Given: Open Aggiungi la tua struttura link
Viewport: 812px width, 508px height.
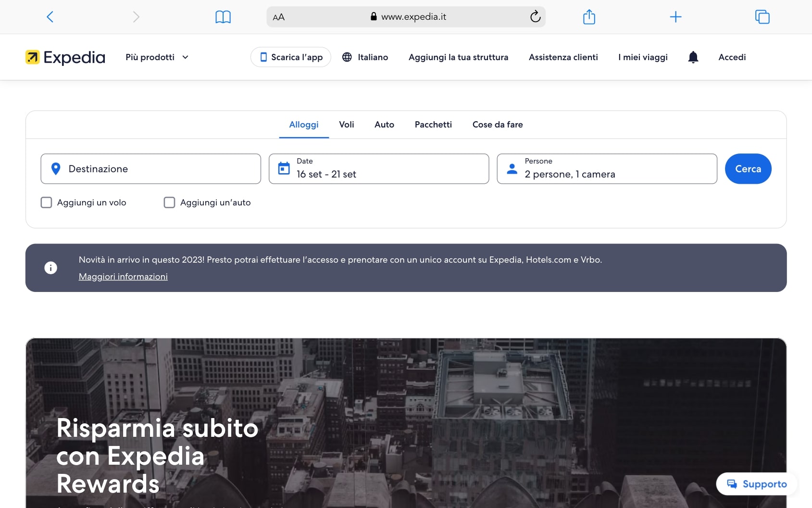Looking at the screenshot, I should (458, 57).
